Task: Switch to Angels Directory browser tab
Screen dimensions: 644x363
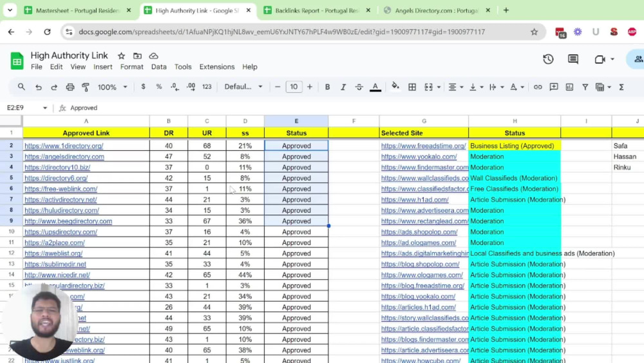Action: [437, 10]
